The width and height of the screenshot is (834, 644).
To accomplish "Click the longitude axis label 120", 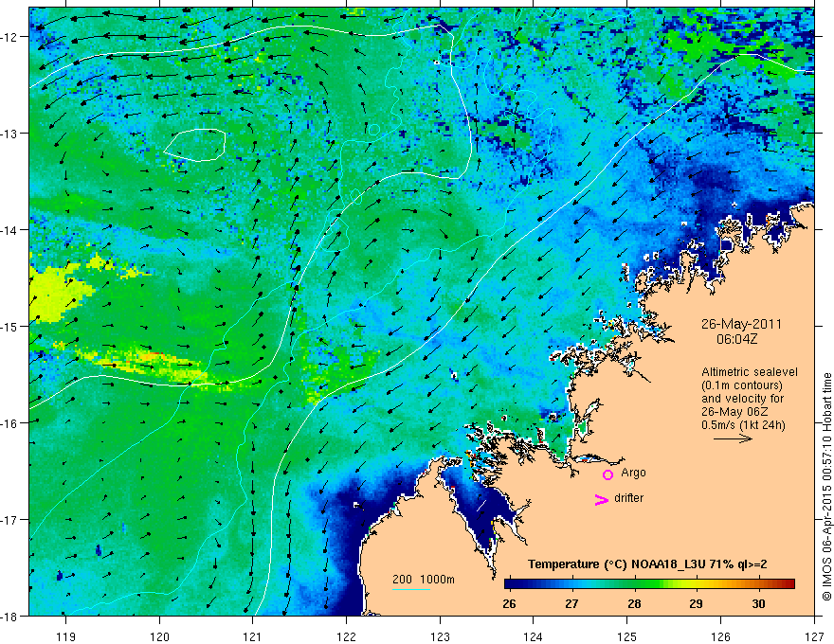I will [x=159, y=636].
